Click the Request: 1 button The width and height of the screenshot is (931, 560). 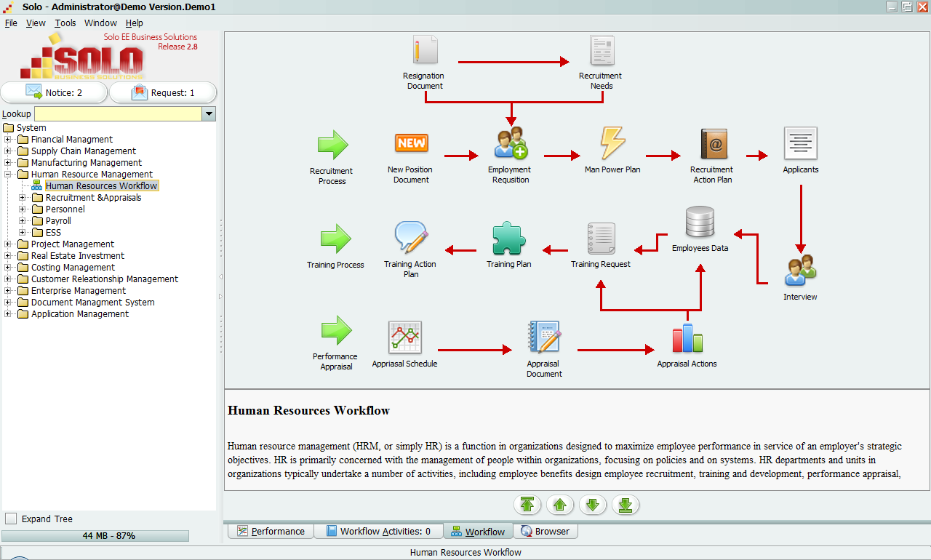pyautogui.click(x=163, y=92)
